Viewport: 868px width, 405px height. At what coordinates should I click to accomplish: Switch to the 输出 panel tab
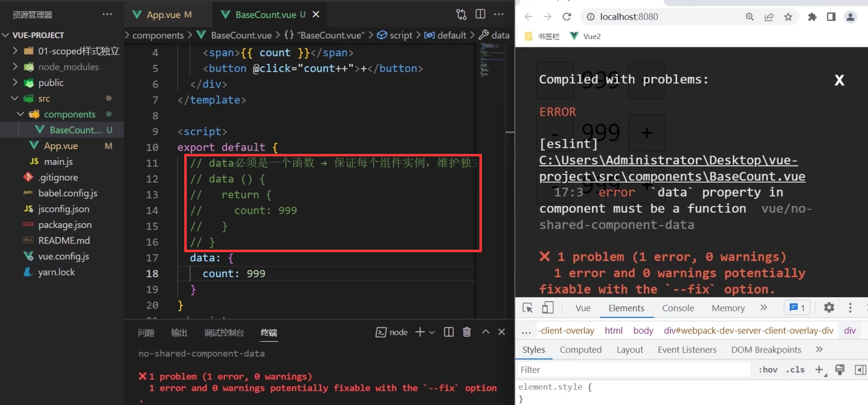pos(179,333)
